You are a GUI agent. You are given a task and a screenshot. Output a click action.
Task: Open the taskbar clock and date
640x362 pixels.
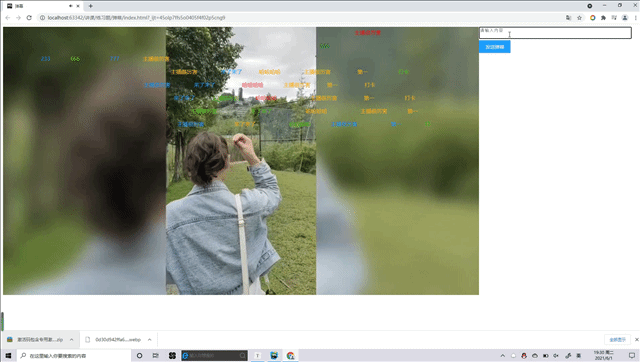pyautogui.click(x=603, y=355)
